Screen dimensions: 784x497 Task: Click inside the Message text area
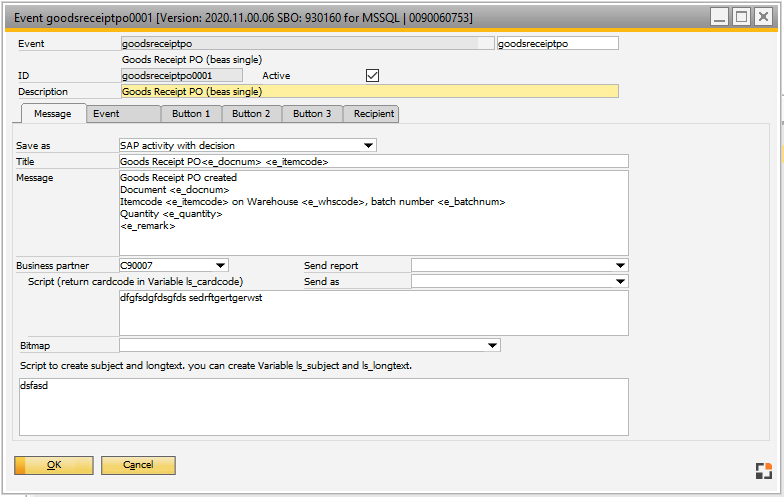pyautogui.click(x=372, y=212)
